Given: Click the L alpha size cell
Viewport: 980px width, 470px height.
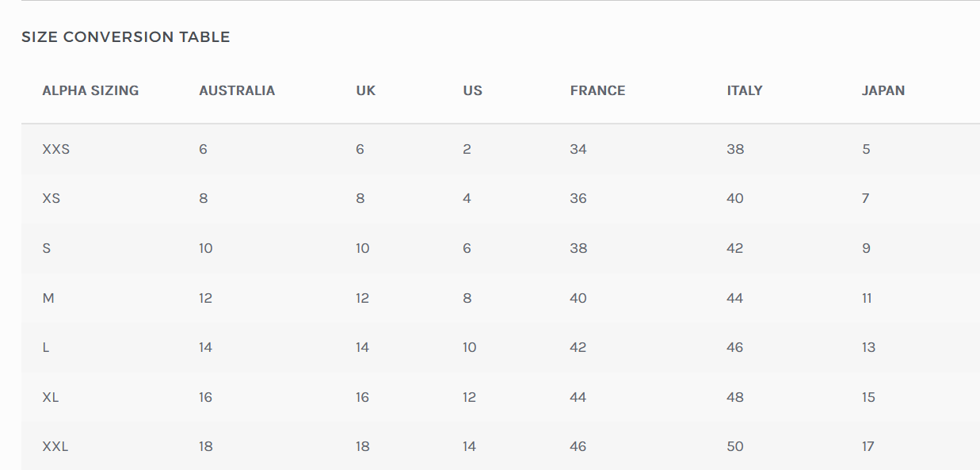Looking at the screenshot, I should tap(46, 347).
